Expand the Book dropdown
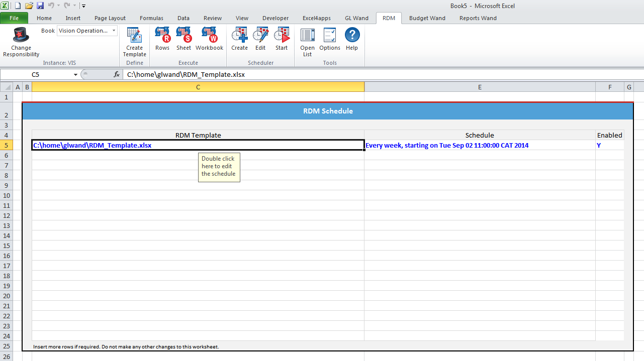The height and width of the screenshot is (361, 644). (x=114, y=31)
